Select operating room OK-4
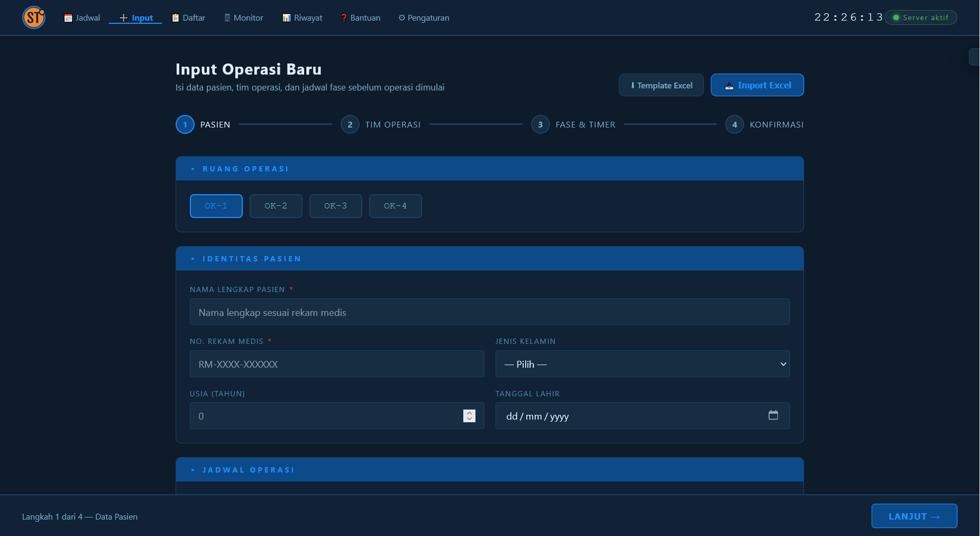This screenshot has width=980, height=536. pos(396,206)
